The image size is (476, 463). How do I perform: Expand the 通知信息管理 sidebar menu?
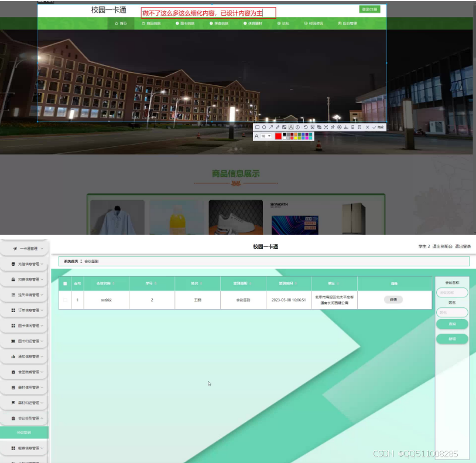[x=24, y=356]
